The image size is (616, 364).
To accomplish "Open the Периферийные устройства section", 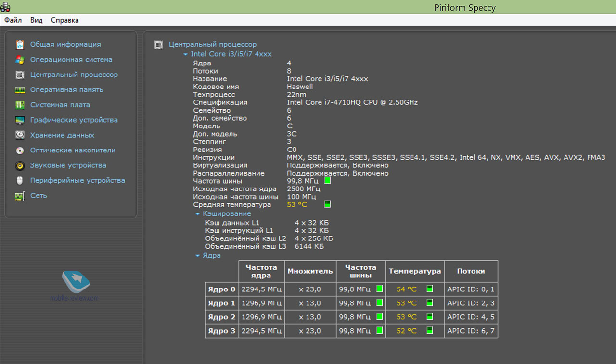I will 77,180.
